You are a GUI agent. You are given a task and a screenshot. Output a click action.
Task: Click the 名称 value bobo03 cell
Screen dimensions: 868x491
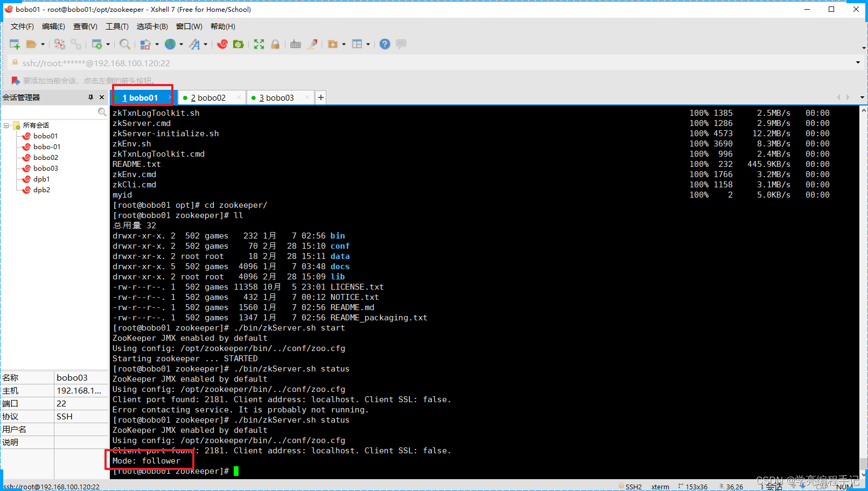[81, 378]
